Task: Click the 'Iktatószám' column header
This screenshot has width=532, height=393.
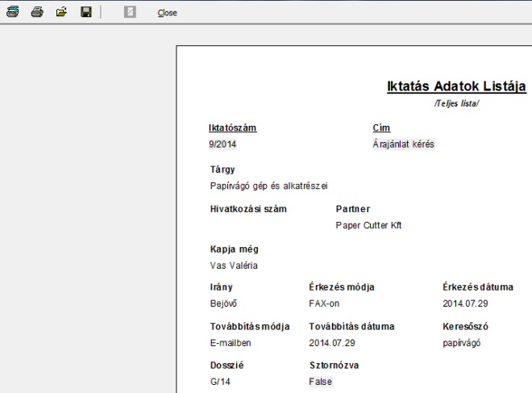Action: (x=232, y=128)
